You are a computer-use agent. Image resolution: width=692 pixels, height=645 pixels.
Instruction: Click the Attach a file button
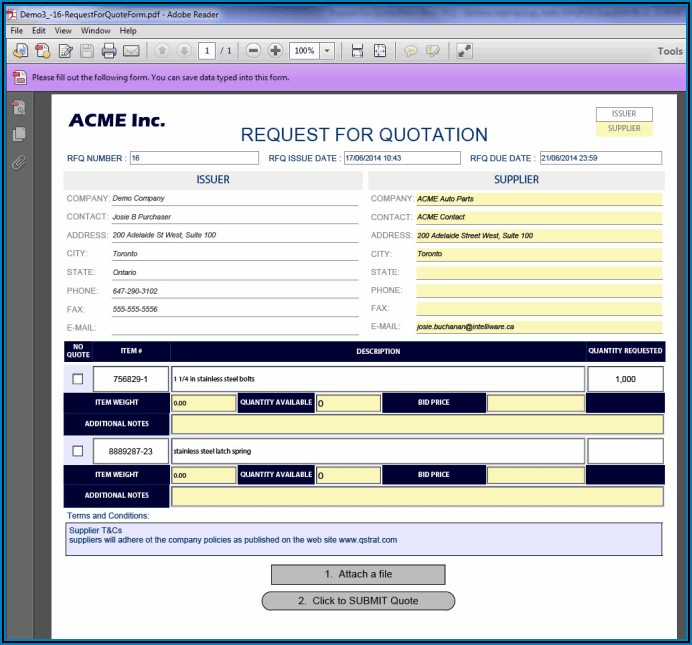click(x=358, y=574)
